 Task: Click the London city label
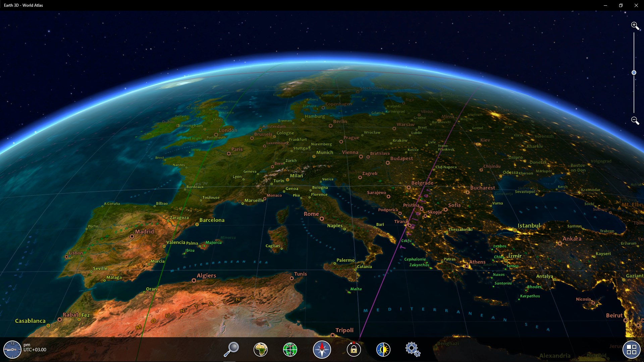pos(228,130)
